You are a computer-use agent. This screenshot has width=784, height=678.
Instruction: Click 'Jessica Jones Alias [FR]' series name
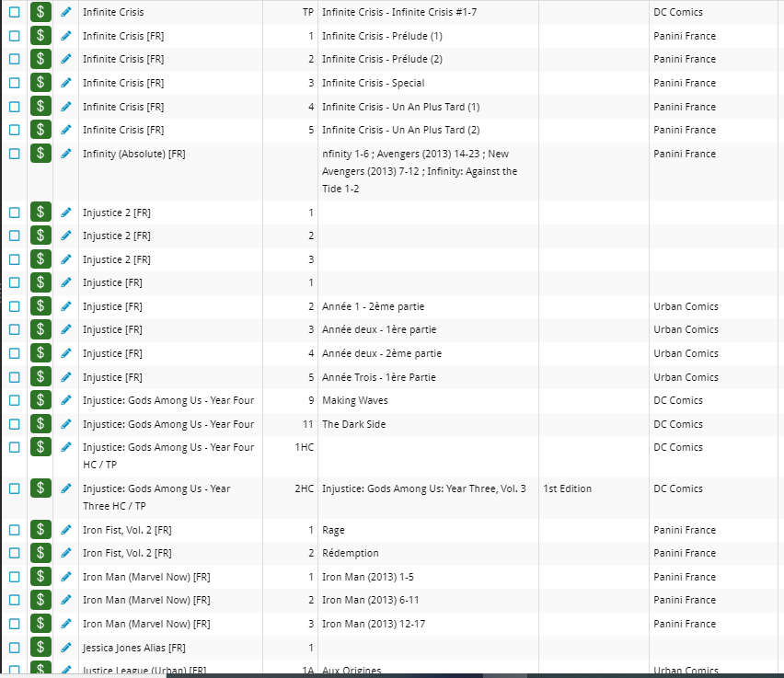tap(134, 648)
